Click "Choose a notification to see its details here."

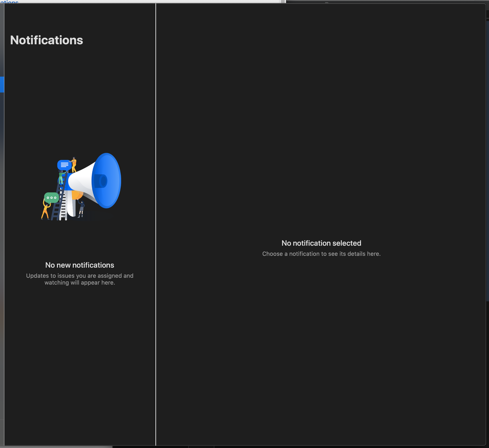tap(321, 254)
